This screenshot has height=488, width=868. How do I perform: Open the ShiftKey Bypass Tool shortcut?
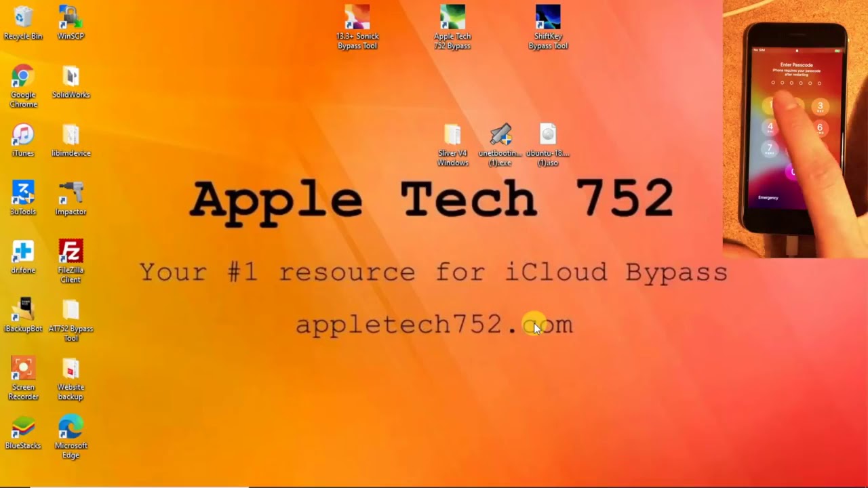(x=548, y=27)
